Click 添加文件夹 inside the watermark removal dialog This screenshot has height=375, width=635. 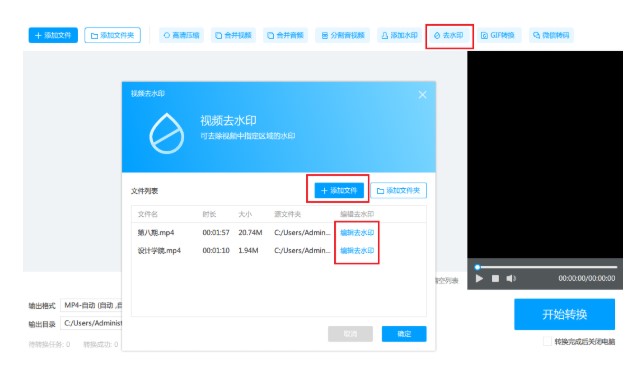[x=398, y=190]
